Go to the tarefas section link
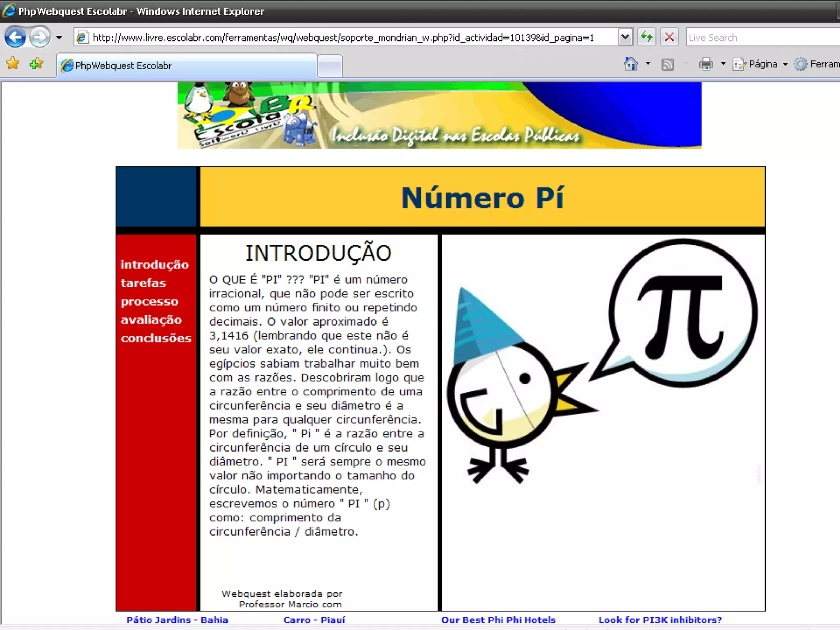This screenshot has width=840, height=630. coord(143,283)
